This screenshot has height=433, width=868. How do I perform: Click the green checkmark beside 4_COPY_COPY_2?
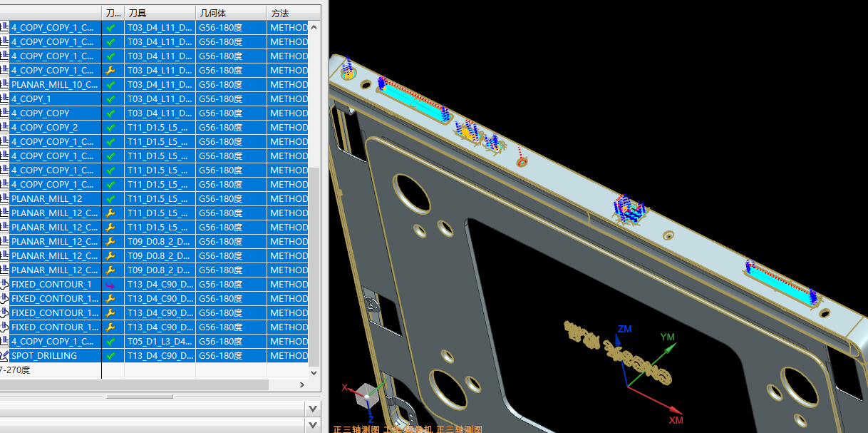[110, 127]
